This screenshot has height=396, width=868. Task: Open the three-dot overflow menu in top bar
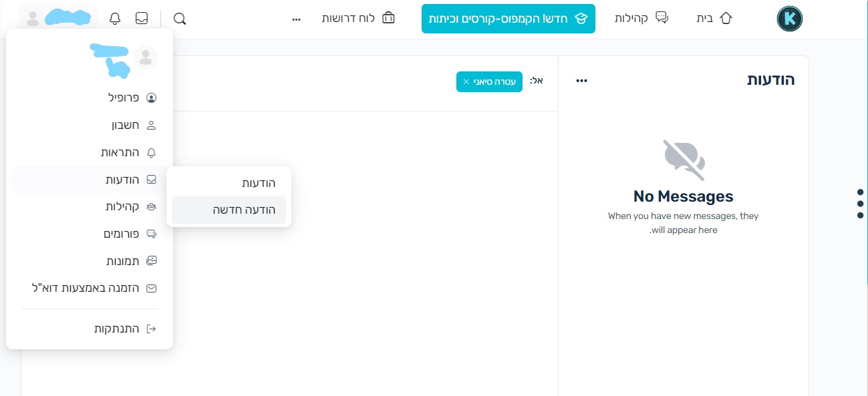296,19
